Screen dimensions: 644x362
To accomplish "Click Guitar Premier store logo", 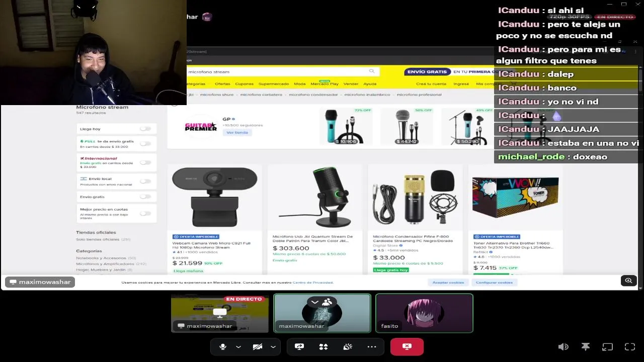I will pyautogui.click(x=201, y=127).
